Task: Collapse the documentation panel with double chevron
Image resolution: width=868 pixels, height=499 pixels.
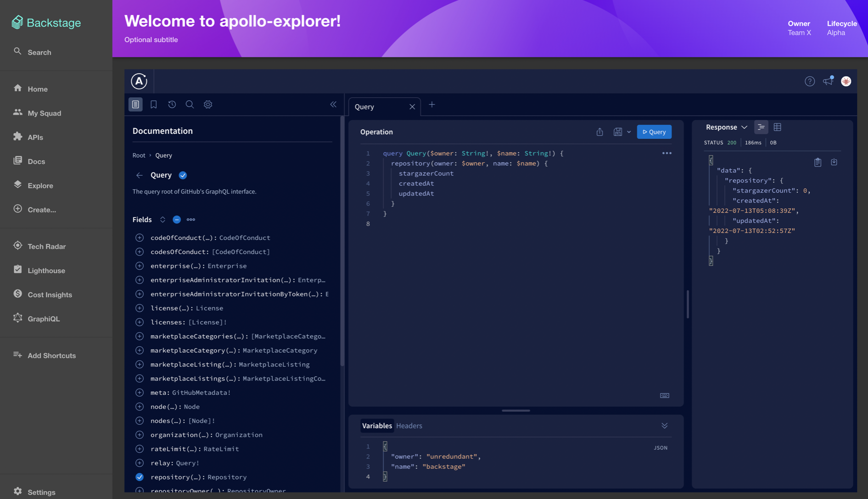Action: pos(333,105)
